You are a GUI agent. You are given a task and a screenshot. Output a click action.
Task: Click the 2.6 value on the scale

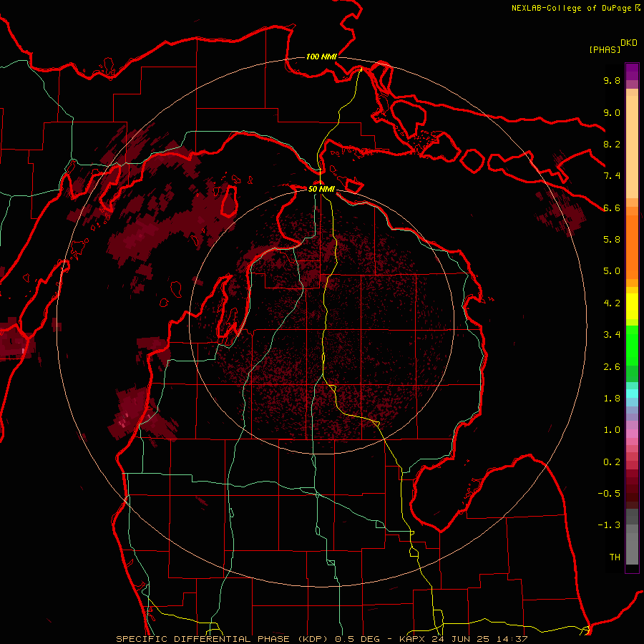click(x=612, y=367)
